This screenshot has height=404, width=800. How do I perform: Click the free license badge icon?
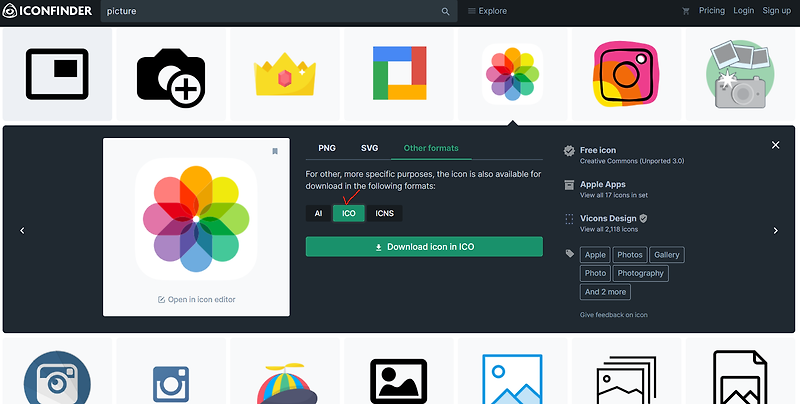(569, 150)
